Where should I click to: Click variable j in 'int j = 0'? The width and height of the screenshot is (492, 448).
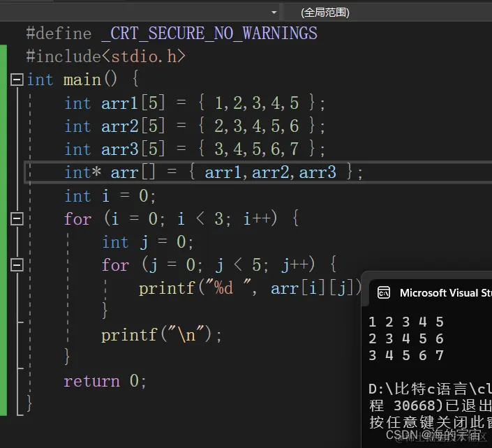pos(144,242)
